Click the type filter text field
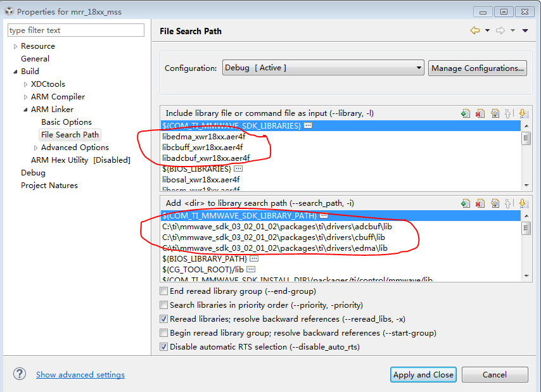The width and height of the screenshot is (541, 392). point(76,30)
